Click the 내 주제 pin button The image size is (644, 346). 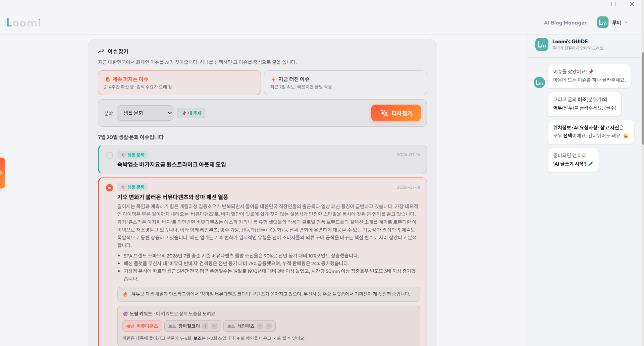(x=191, y=113)
